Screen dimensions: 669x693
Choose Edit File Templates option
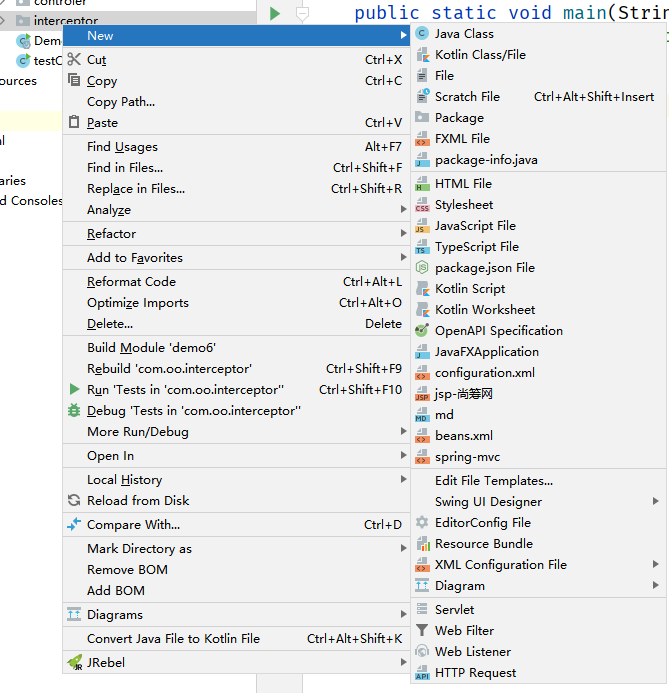click(x=493, y=481)
